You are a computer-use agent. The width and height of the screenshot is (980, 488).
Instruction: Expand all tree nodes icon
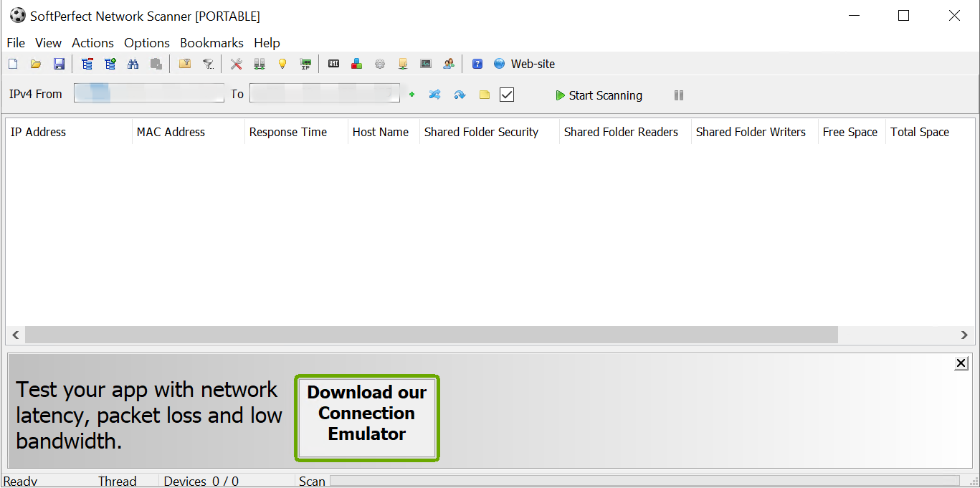coord(110,64)
